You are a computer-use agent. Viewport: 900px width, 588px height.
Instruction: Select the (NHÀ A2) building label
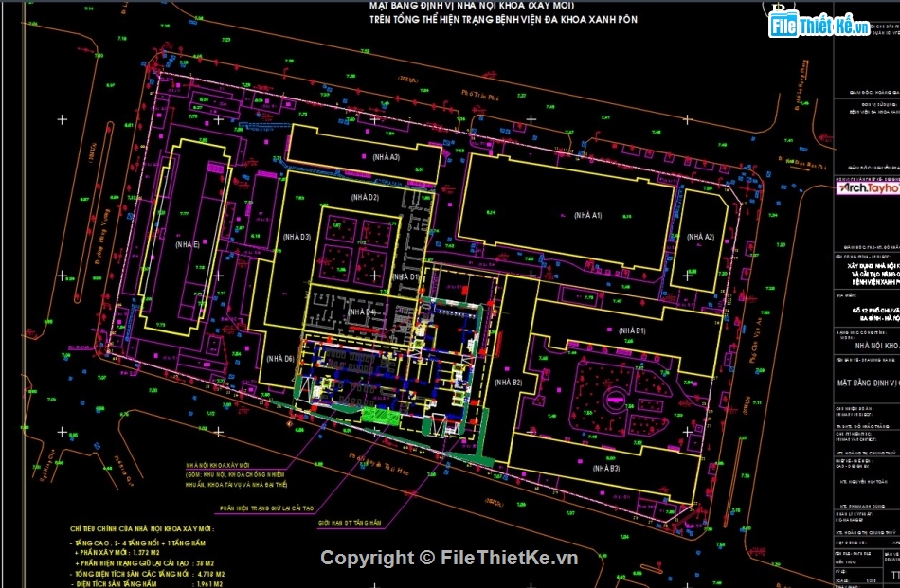pyautogui.click(x=700, y=236)
